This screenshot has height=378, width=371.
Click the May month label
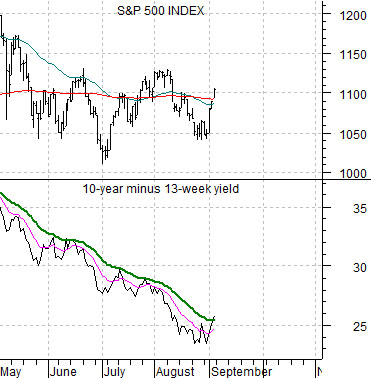coord(11,372)
